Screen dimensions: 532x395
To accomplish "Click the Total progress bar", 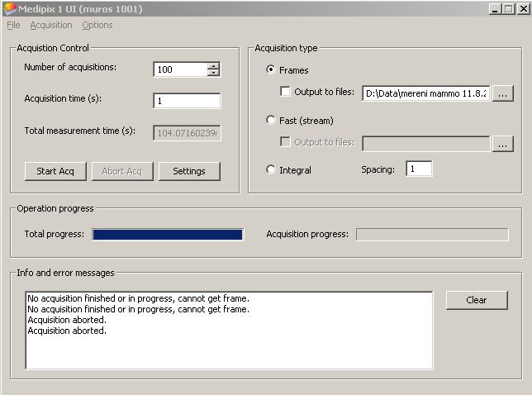I will point(168,235).
